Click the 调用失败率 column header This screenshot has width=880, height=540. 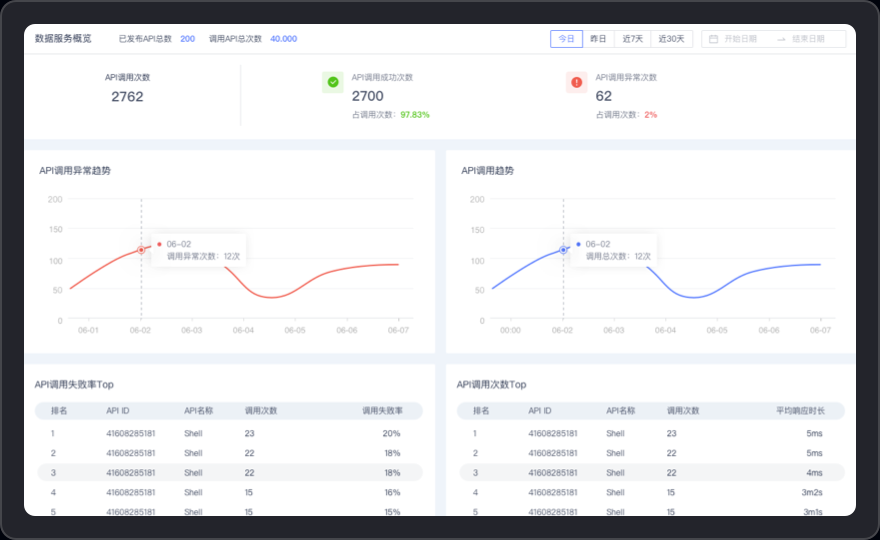coord(382,411)
